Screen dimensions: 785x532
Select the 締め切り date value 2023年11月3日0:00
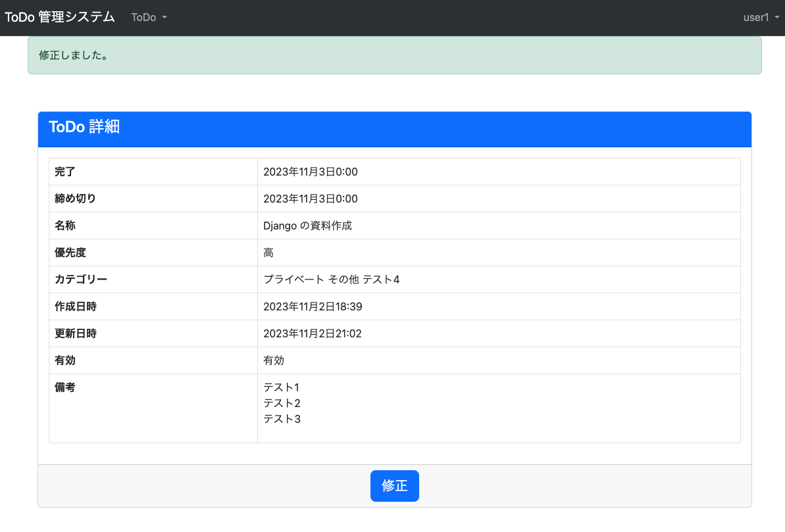coord(311,199)
